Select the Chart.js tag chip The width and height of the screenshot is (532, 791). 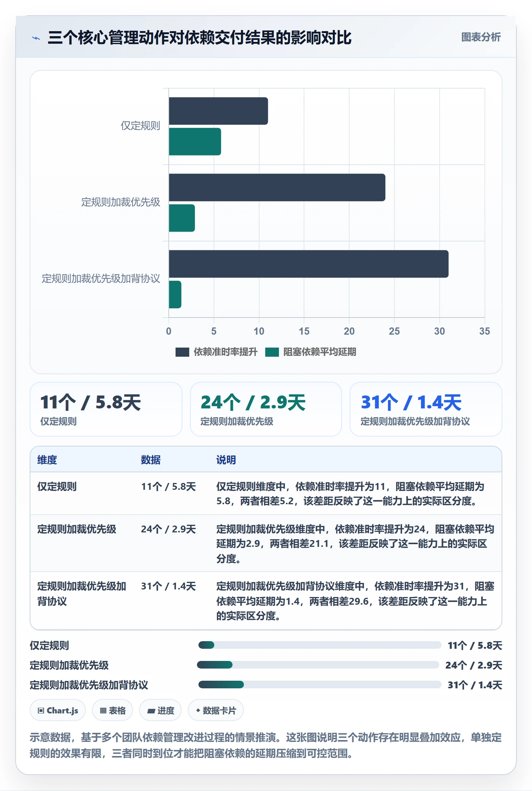58,710
